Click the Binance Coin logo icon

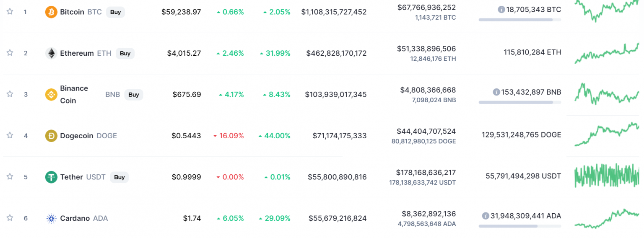[51, 95]
